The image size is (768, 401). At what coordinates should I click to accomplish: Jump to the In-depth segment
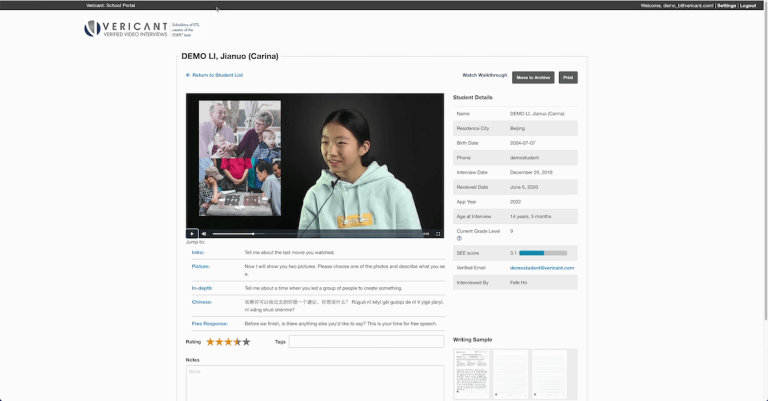pyautogui.click(x=202, y=288)
